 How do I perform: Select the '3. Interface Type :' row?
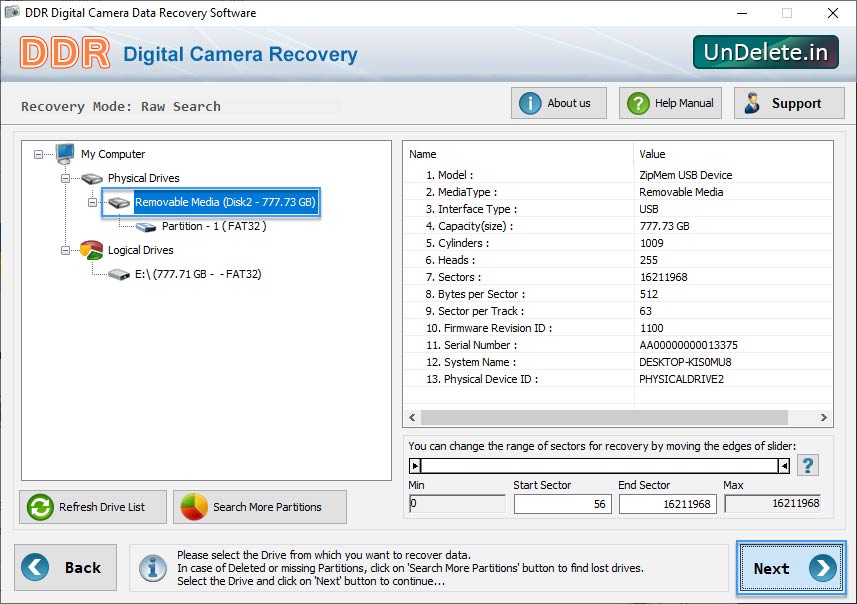tap(618, 209)
